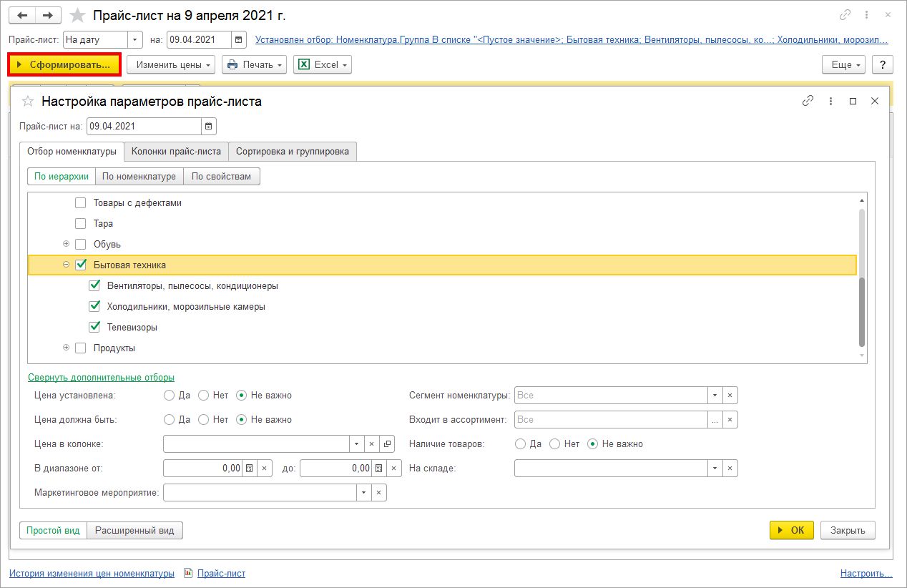Click the open icon beside 'Цена в колонке'
This screenshot has width=907, height=588.
[387, 444]
